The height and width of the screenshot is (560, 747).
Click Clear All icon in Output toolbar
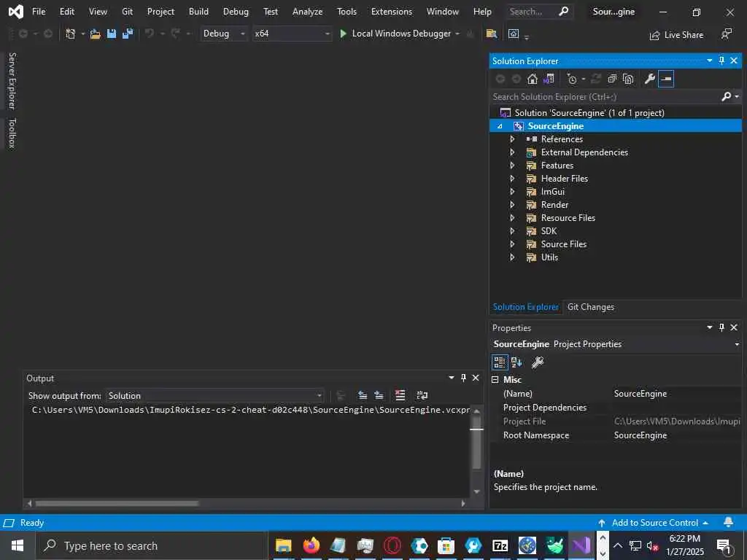(x=400, y=395)
